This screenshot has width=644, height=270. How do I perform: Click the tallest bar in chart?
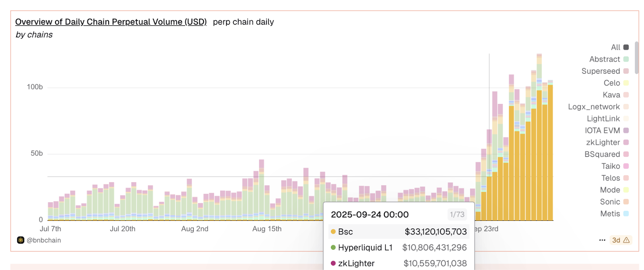539,137
